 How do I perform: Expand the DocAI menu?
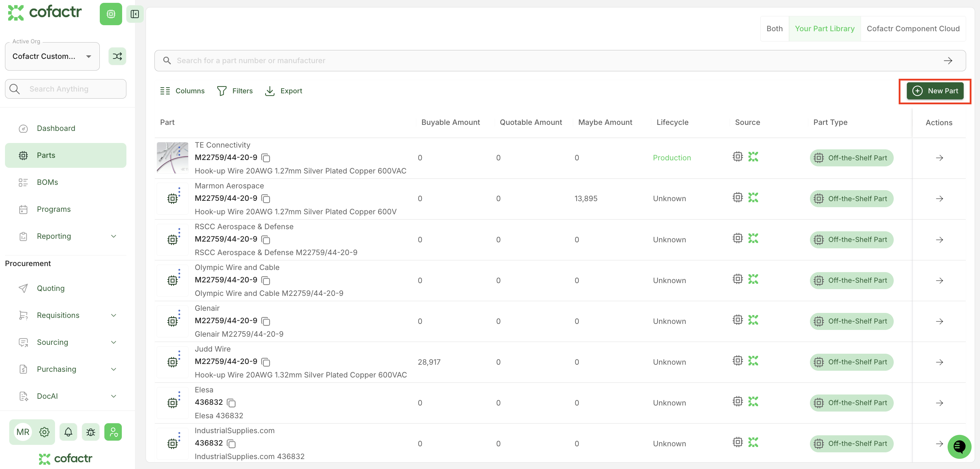pyautogui.click(x=65, y=396)
